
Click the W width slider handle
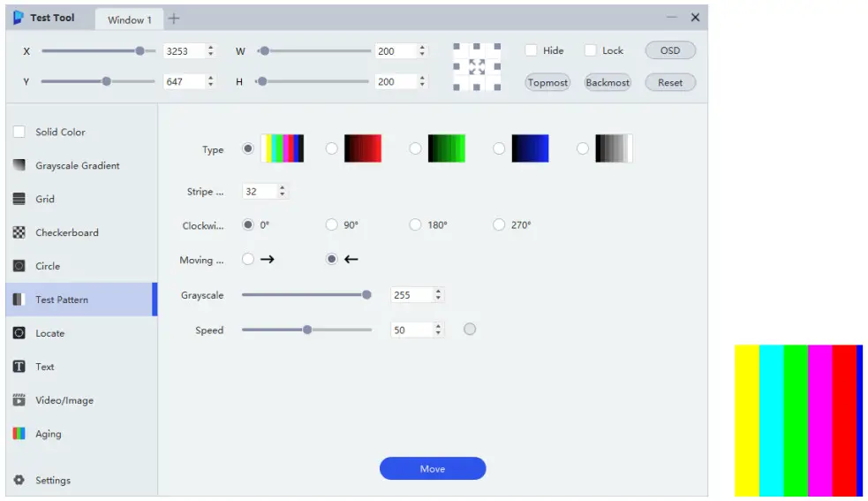tap(265, 51)
